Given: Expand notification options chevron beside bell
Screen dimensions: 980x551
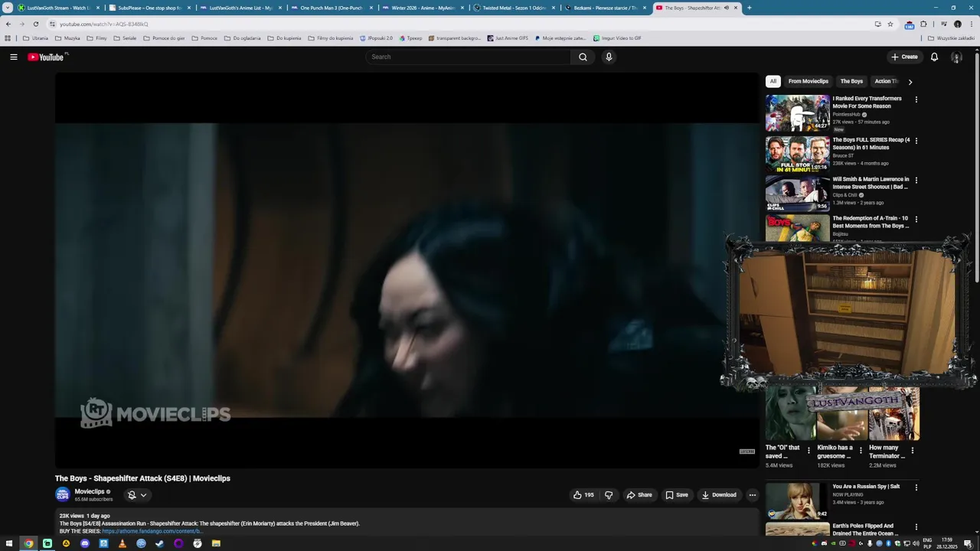Looking at the screenshot, I should pos(143,495).
